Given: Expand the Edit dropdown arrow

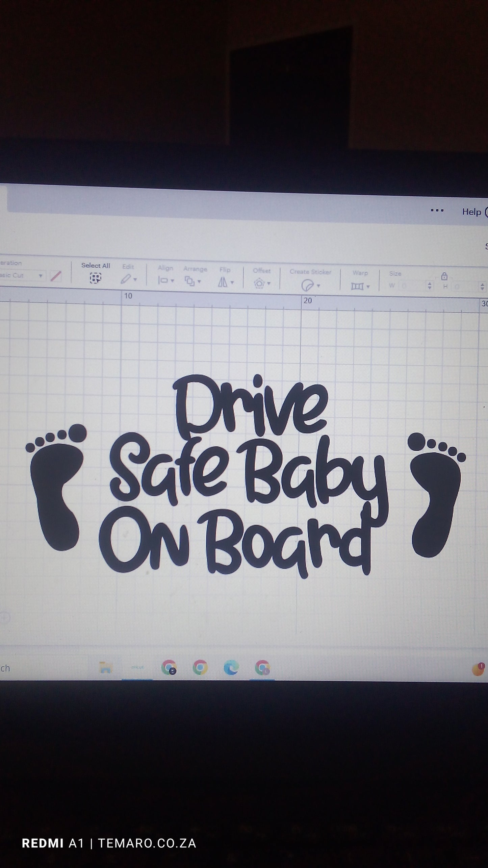Looking at the screenshot, I should click(135, 279).
